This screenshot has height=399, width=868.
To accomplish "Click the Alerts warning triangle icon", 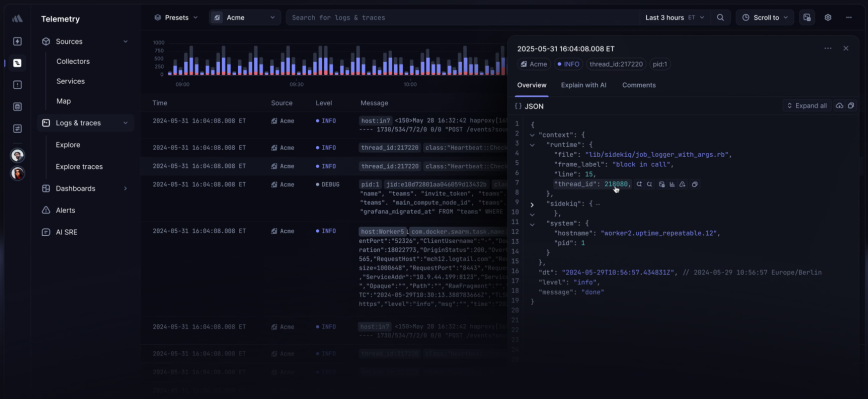I will tap(46, 210).
